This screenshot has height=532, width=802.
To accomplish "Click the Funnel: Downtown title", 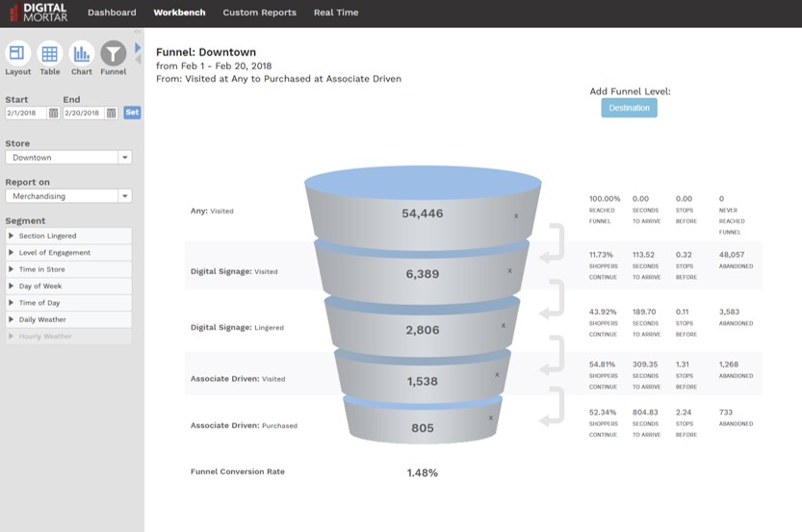I will pyautogui.click(x=206, y=52).
